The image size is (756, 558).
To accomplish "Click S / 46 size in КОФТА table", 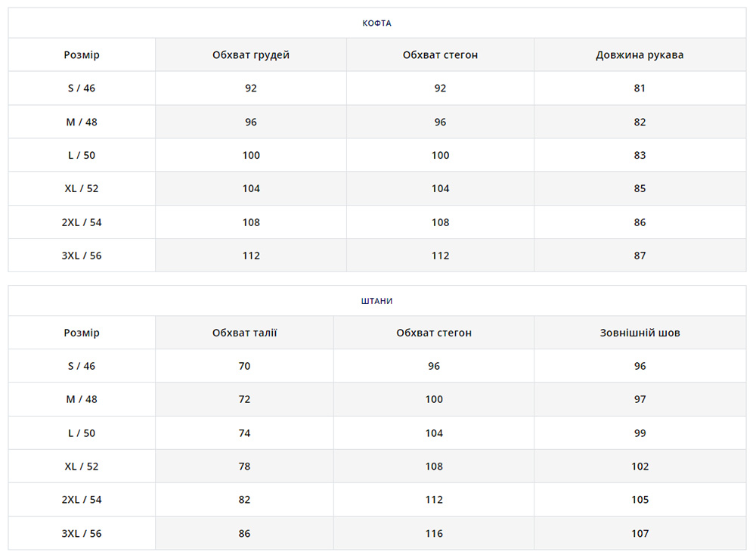I will 82,88.
